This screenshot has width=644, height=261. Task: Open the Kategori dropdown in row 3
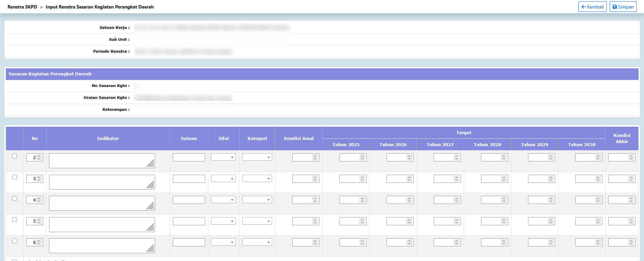(257, 178)
